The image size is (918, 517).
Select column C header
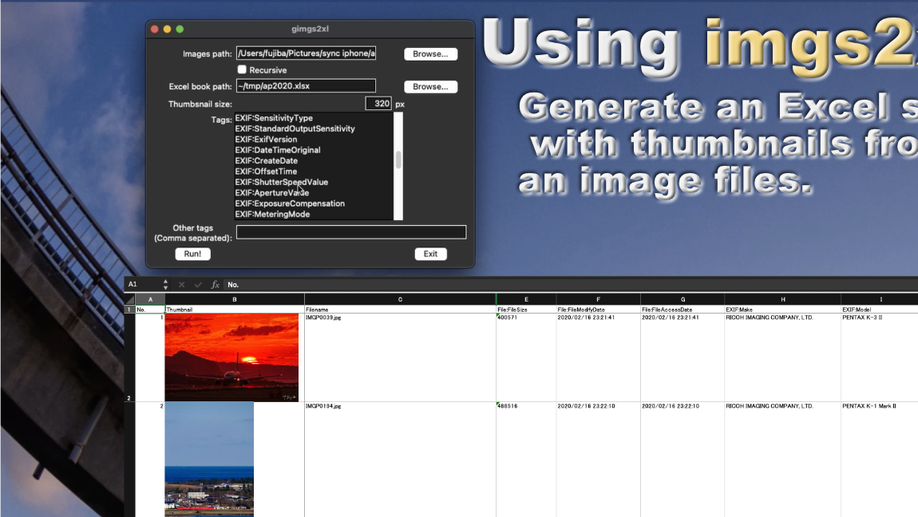tap(400, 300)
